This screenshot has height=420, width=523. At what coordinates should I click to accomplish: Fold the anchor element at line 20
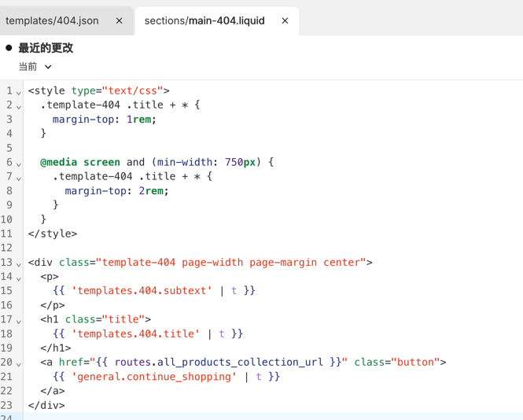[x=19, y=364]
